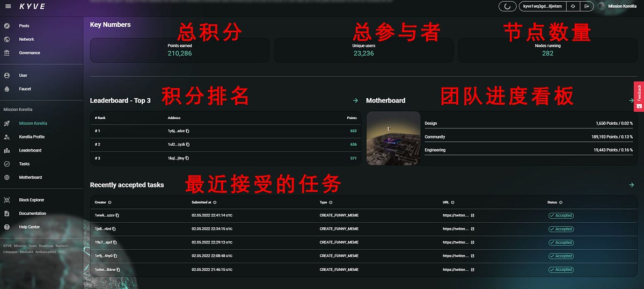Click the Design team progress bar
644x289 pixels.
pyautogui.click(x=529, y=128)
